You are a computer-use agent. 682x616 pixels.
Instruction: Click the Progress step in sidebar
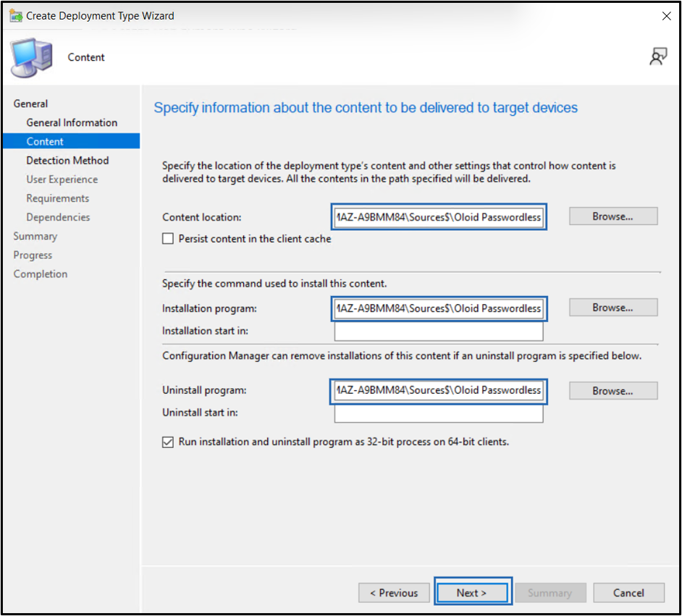click(x=33, y=256)
